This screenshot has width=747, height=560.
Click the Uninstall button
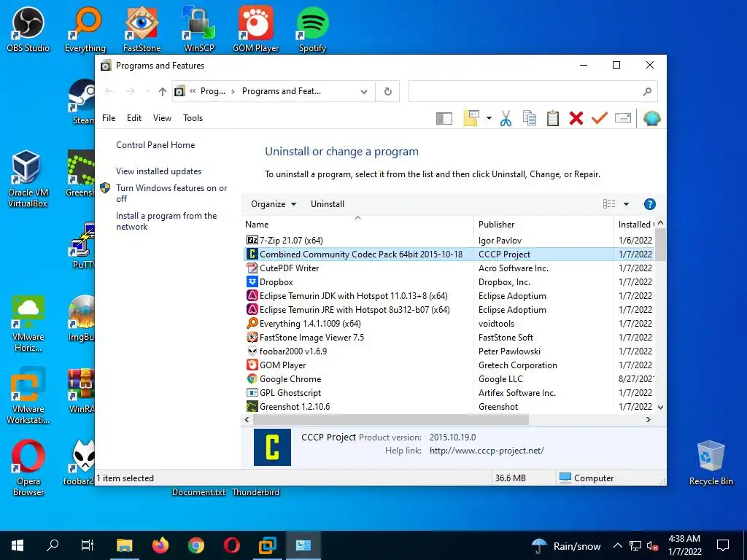(328, 204)
